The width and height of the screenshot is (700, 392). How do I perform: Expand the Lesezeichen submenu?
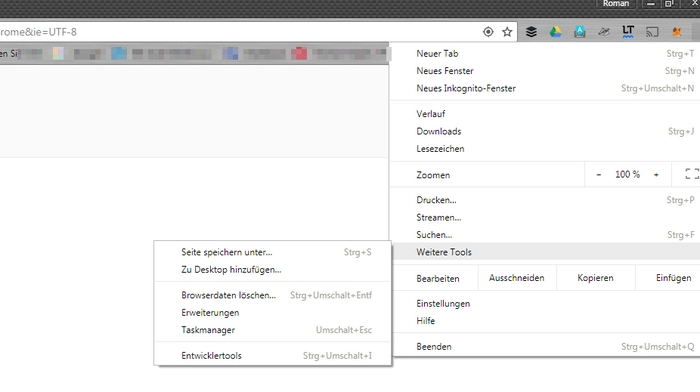(x=545, y=149)
